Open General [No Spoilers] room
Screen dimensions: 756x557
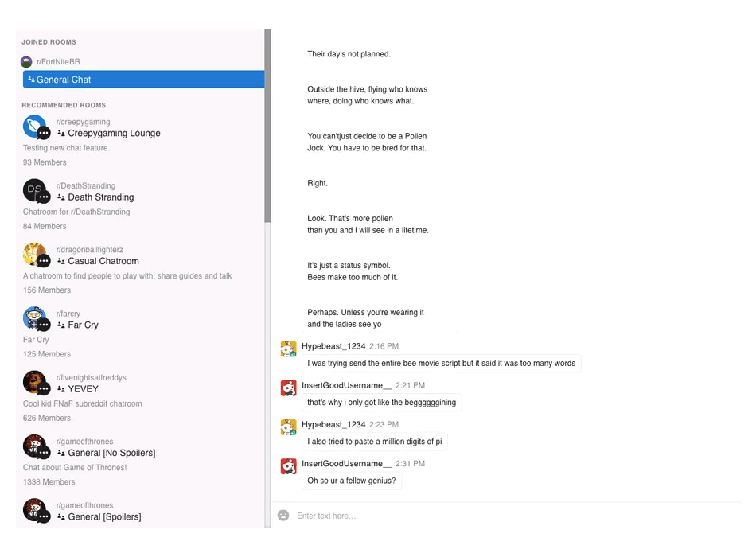111,453
